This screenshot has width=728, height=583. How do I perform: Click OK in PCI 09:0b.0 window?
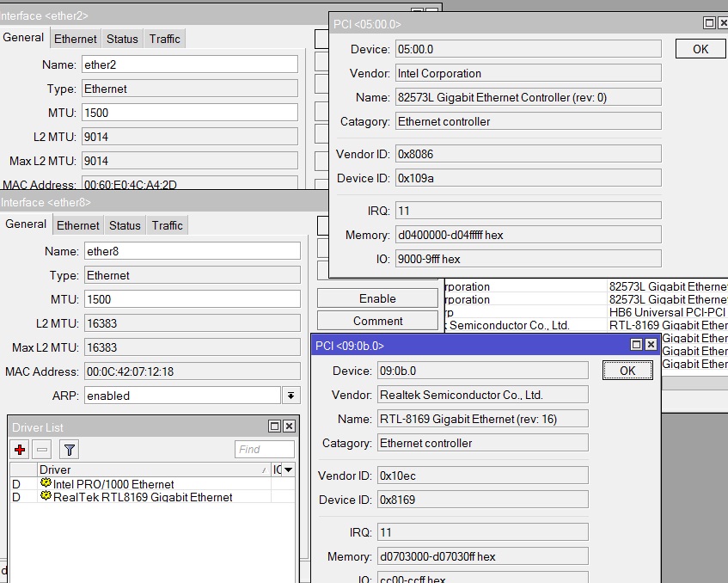coord(627,371)
